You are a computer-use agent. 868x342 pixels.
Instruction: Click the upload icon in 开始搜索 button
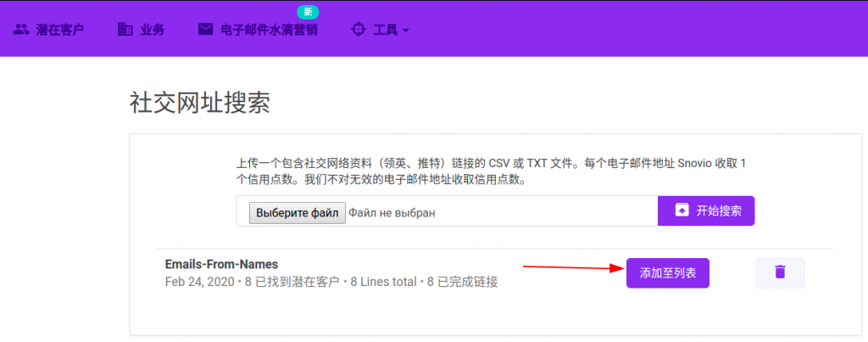(682, 210)
